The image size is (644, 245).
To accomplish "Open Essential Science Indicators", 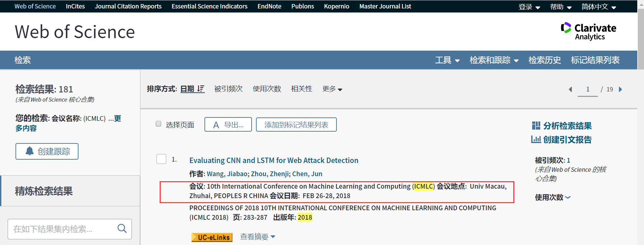I will click(x=210, y=6).
